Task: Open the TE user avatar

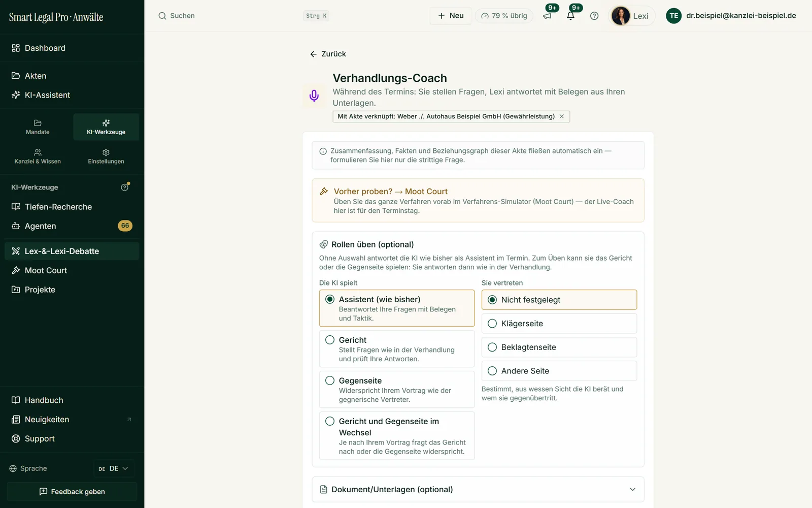Action: [673, 16]
